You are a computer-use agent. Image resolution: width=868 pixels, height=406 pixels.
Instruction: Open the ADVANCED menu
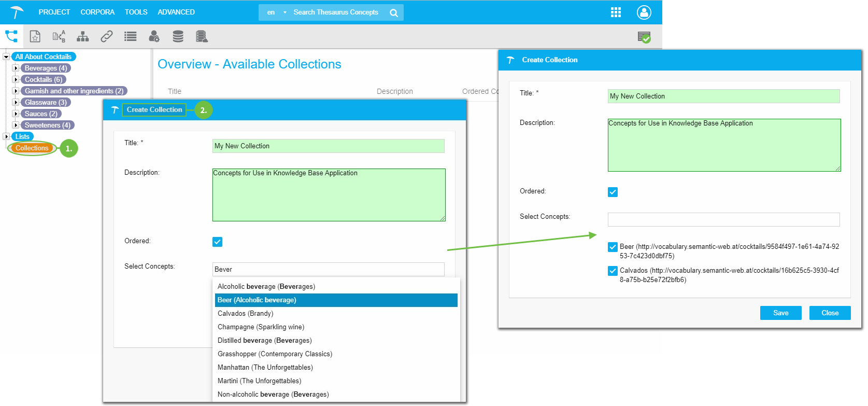[x=176, y=12]
